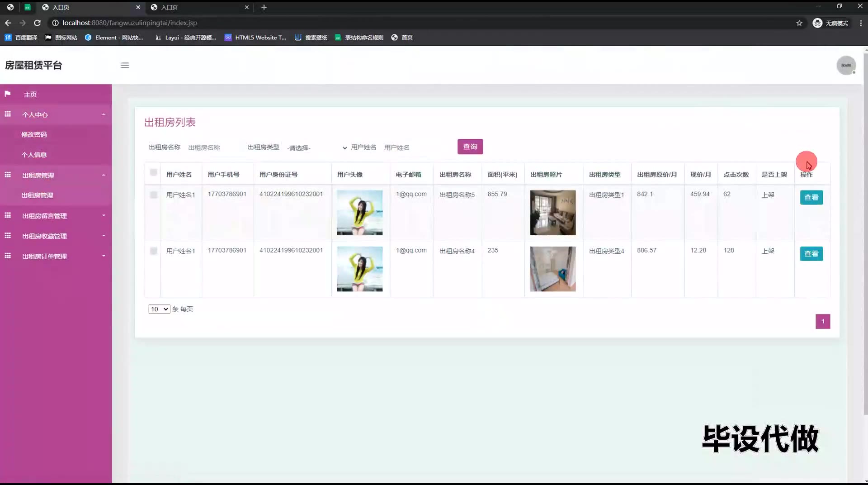Click the 房屋租赁平台 site title
Viewport: 868px width, 485px height.
click(33, 65)
